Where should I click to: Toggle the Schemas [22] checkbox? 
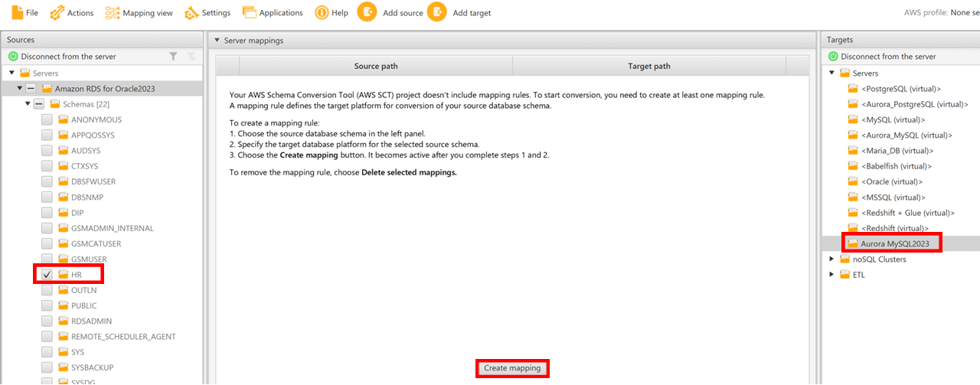(x=38, y=104)
